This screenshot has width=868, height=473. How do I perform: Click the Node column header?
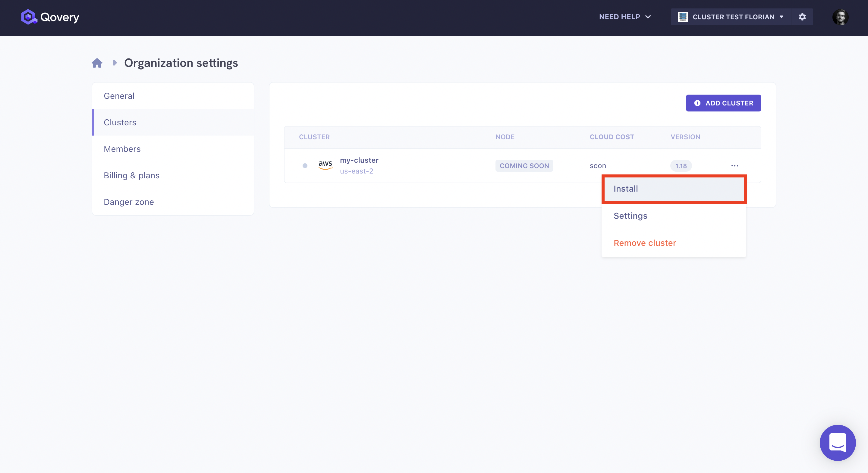coord(505,137)
